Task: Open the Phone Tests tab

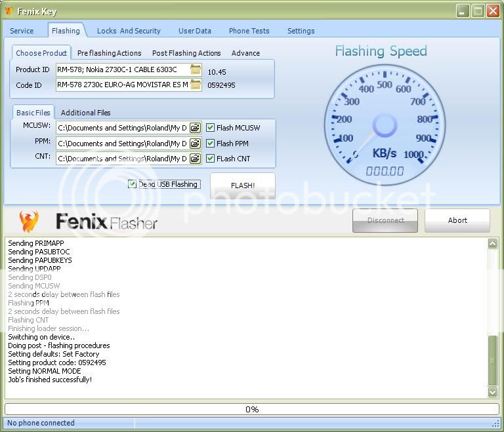Action: [x=249, y=31]
